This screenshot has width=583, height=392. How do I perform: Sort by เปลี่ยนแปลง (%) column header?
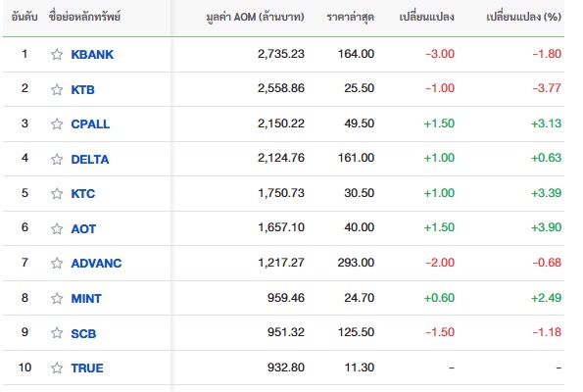(523, 17)
